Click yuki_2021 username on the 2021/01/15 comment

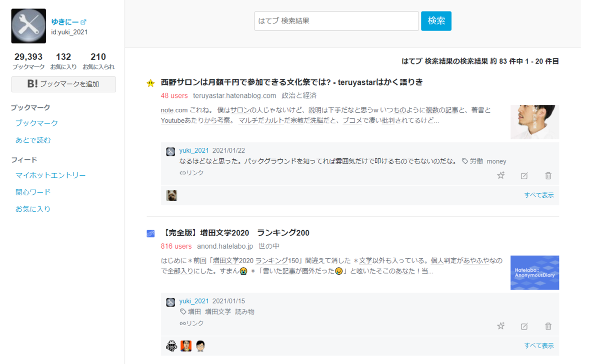pos(194,301)
